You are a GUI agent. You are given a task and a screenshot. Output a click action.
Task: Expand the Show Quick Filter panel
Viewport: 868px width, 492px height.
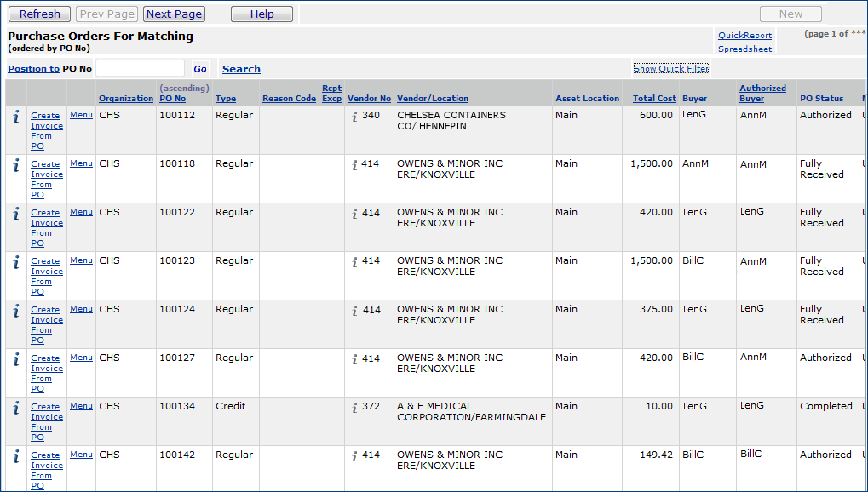[x=670, y=69]
